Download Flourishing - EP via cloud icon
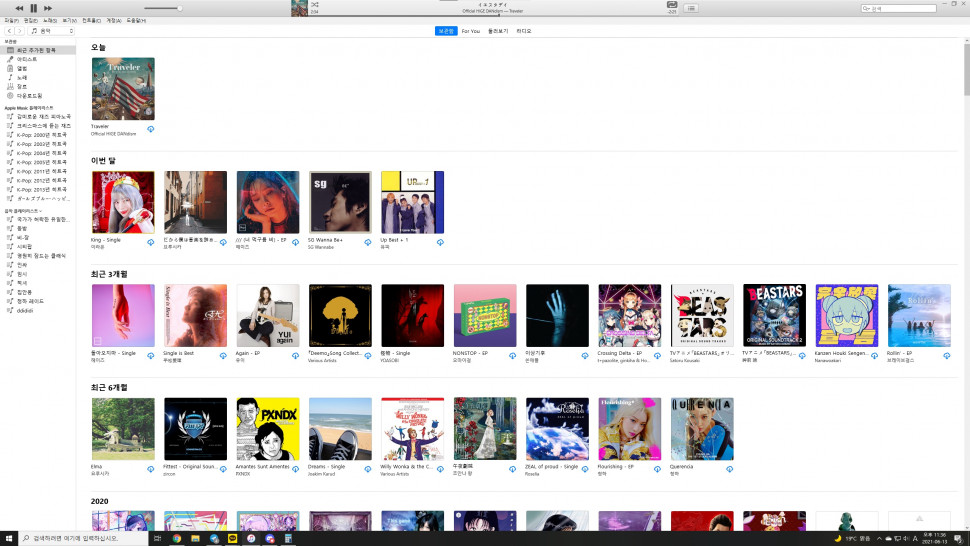Viewport: 970px width, 546px height. coord(657,469)
